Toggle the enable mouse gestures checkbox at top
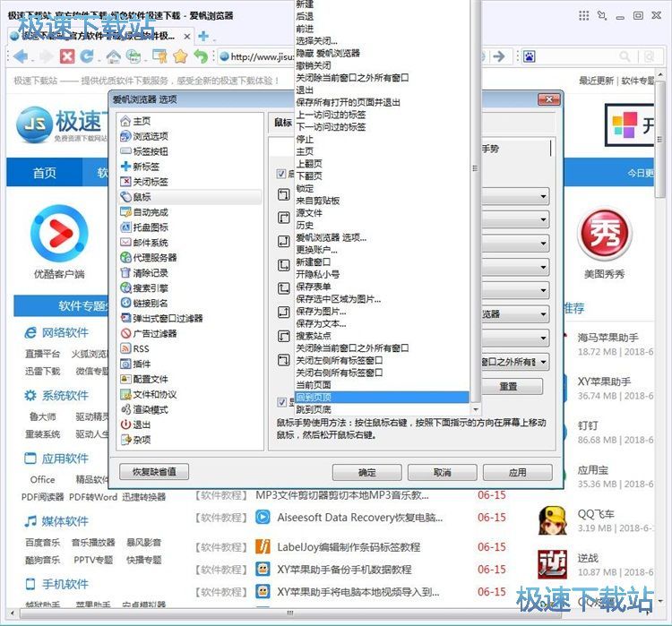Screen dimensions: 672x626 pyautogui.click(x=281, y=174)
